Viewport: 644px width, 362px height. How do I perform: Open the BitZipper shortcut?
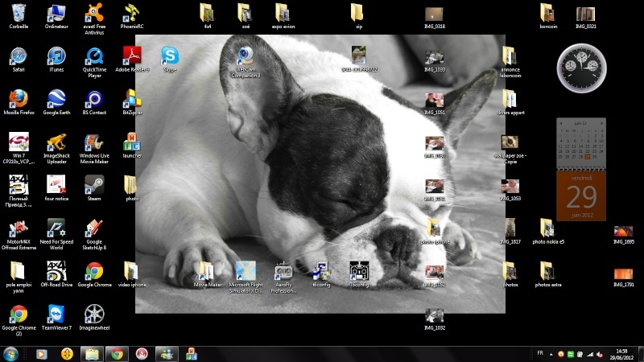coord(132,103)
